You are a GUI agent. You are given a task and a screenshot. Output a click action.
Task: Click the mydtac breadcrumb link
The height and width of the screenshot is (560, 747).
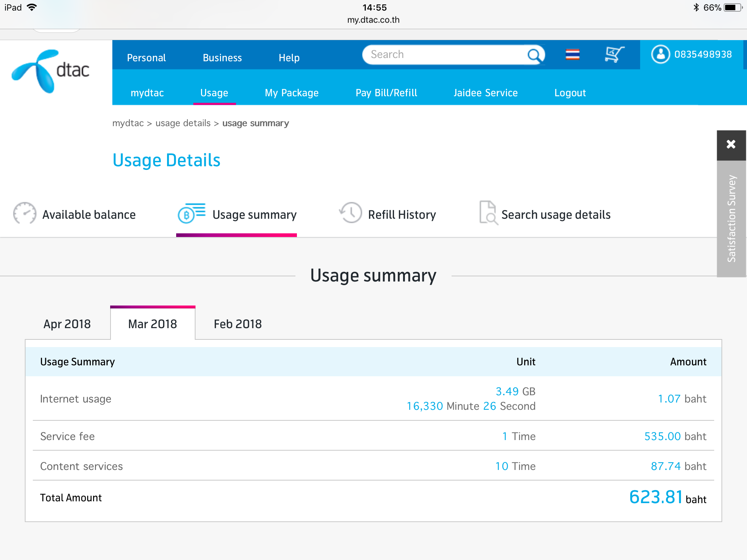pyautogui.click(x=128, y=123)
